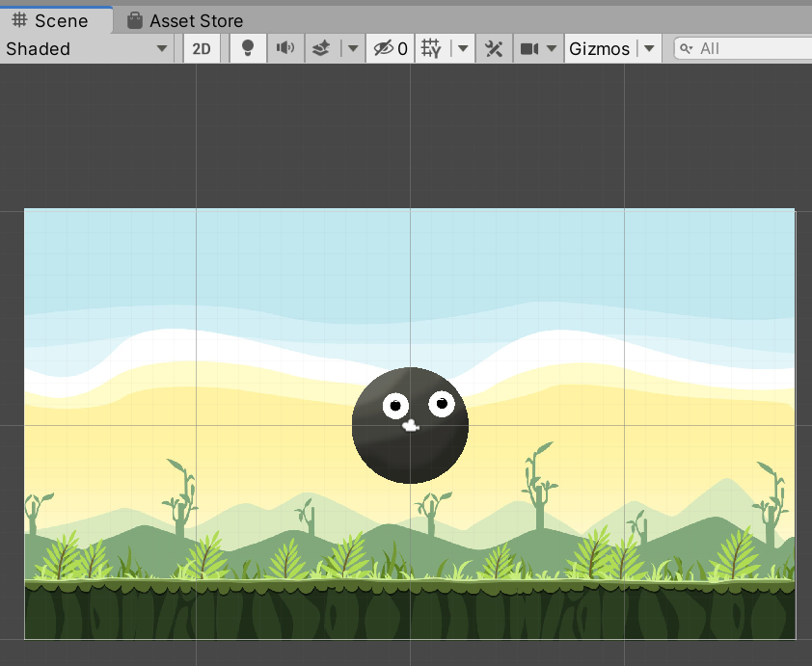812x666 pixels.
Task: Toggle grid visibility icon
Action: 431,48
